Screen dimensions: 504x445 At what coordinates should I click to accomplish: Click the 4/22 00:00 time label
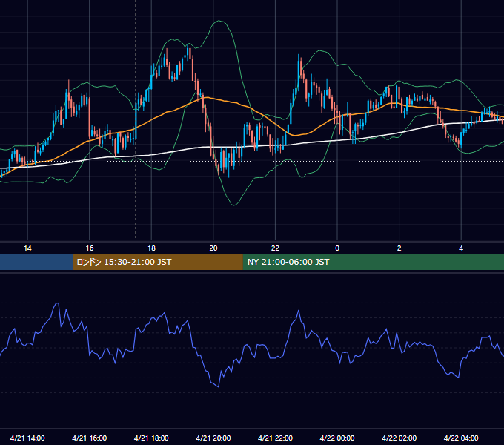point(337,438)
